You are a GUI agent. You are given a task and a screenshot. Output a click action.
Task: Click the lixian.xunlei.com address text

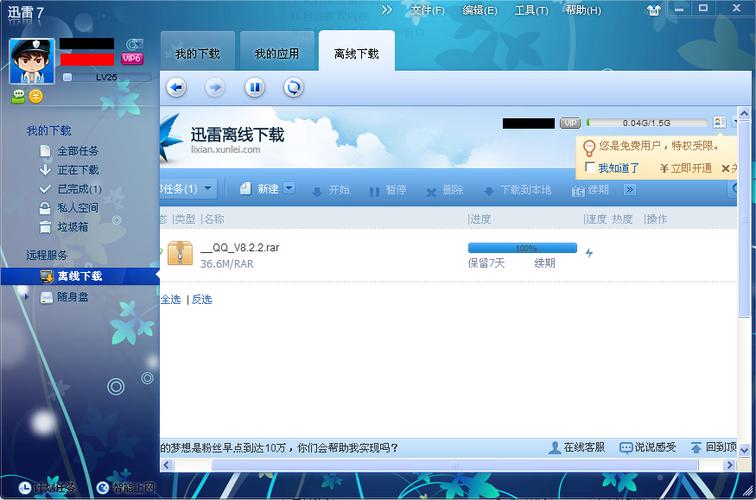click(225, 149)
